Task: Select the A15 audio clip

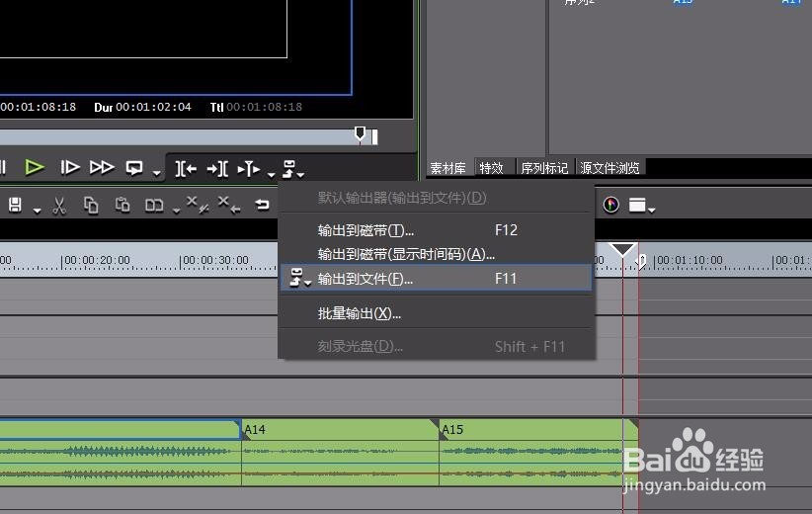Action: 538,453
